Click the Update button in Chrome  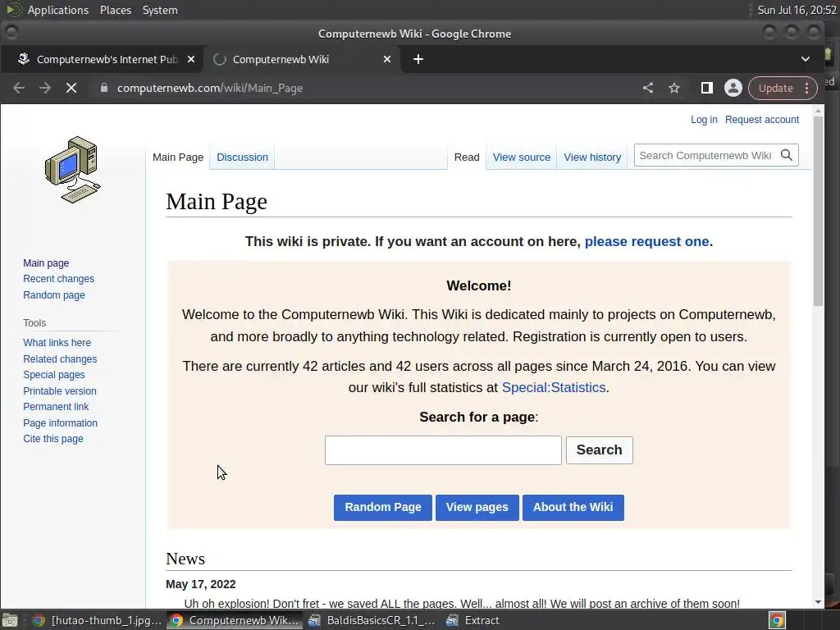click(x=776, y=88)
